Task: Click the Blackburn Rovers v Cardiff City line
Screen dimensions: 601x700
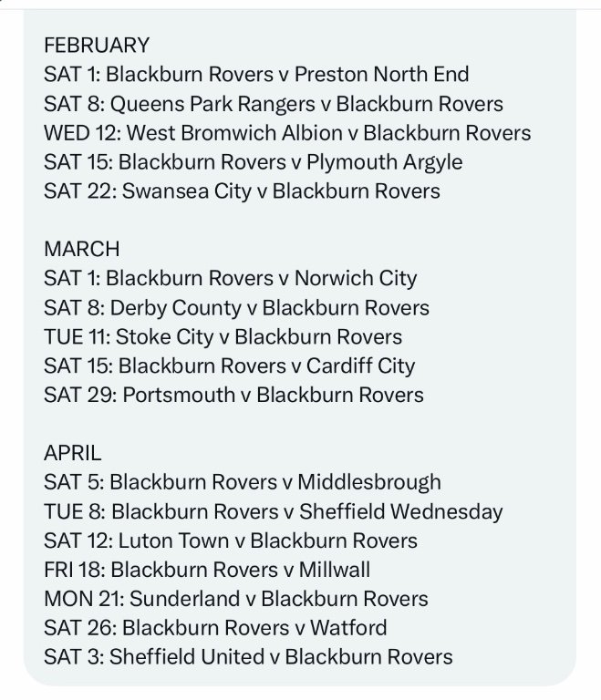Action: pyautogui.click(x=229, y=365)
